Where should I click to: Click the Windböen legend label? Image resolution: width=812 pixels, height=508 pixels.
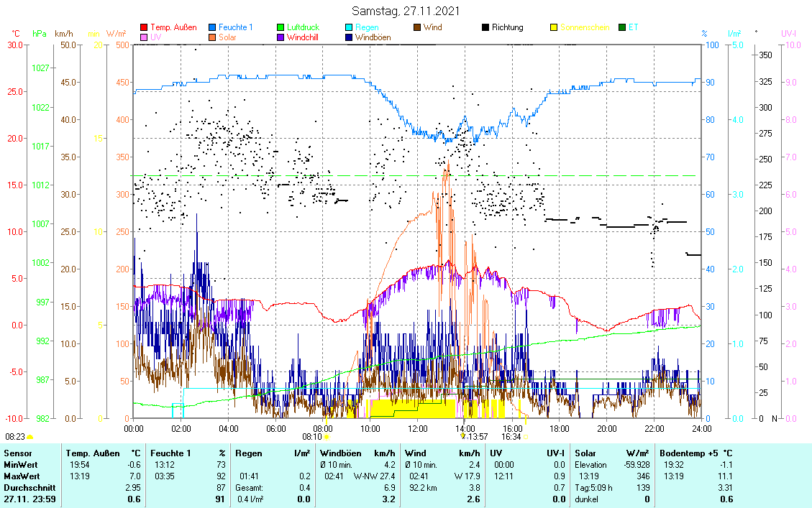[x=373, y=37]
